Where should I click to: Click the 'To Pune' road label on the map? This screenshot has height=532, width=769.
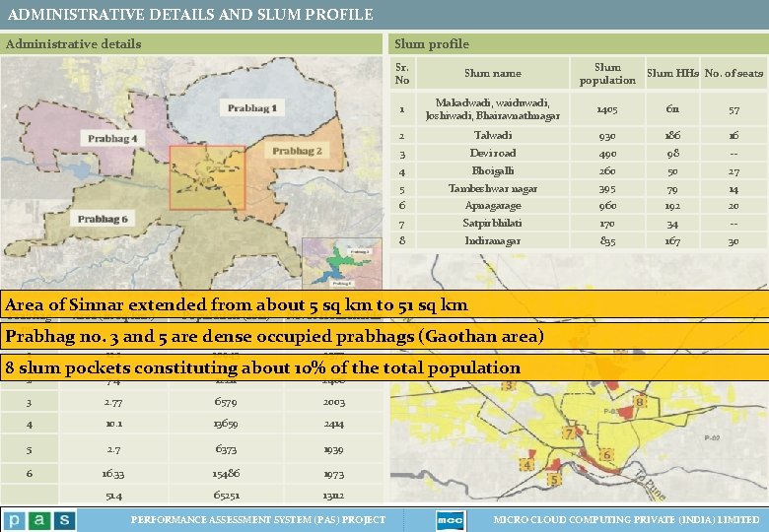tap(650, 485)
